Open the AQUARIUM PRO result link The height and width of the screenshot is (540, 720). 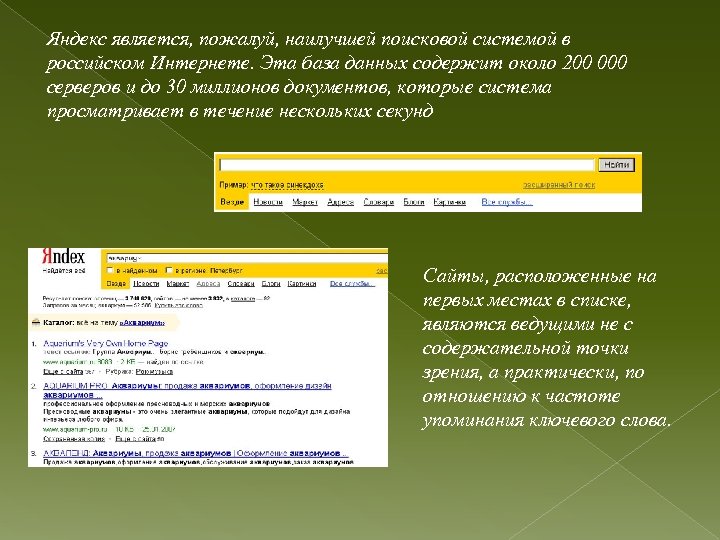point(187,390)
